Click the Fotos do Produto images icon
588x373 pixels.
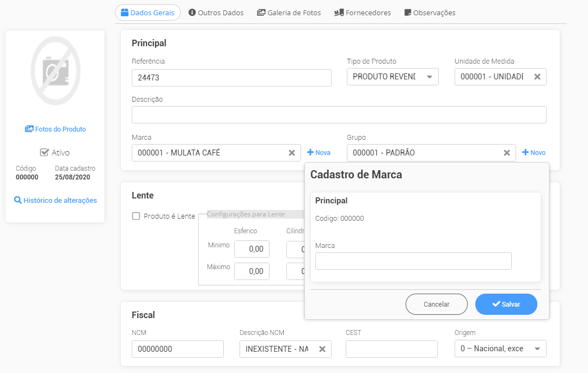29,129
